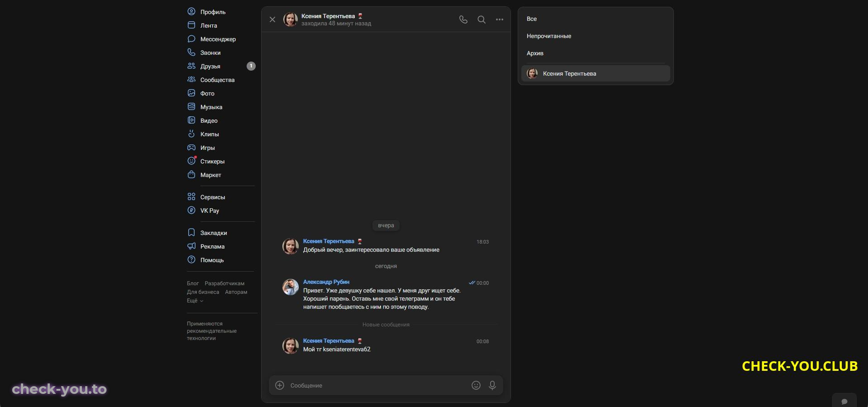Open Ксения Терентьева avatar on the 18:03 message

pos(291,246)
